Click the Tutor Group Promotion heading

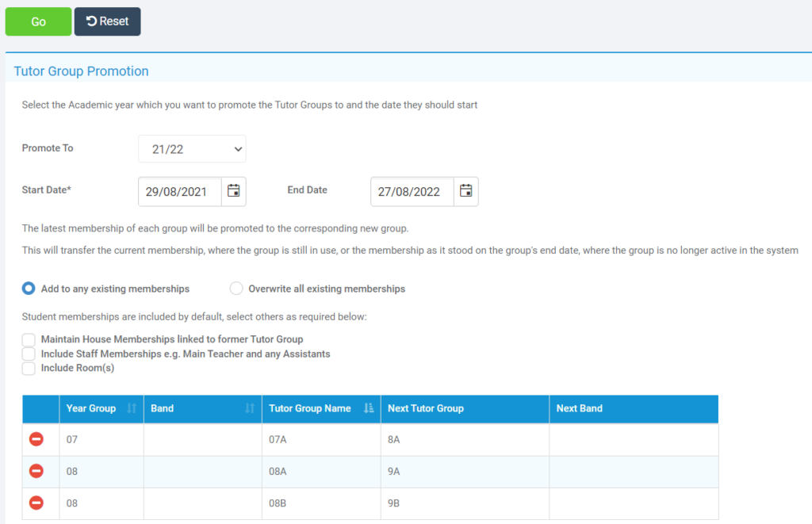82,71
